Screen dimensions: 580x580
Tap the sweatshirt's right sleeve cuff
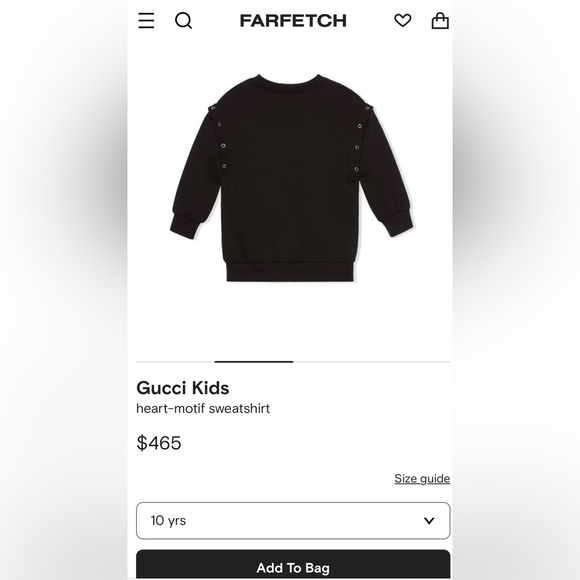tap(399, 223)
